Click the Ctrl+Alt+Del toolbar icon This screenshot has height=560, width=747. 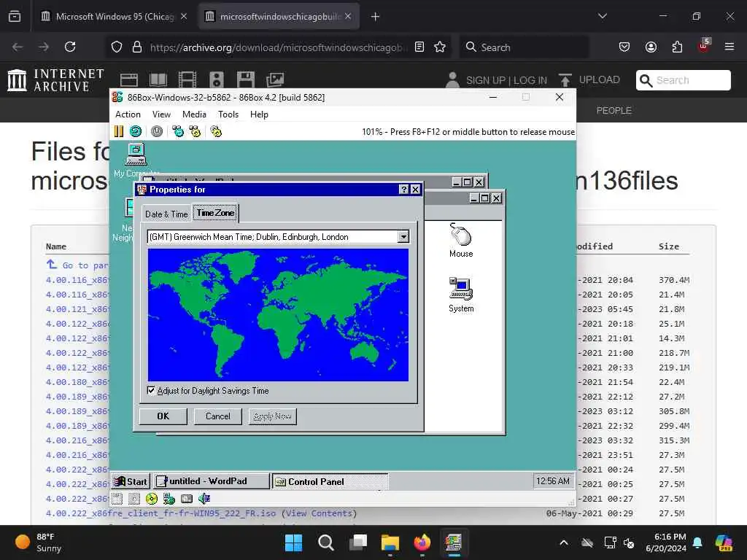pos(178,131)
